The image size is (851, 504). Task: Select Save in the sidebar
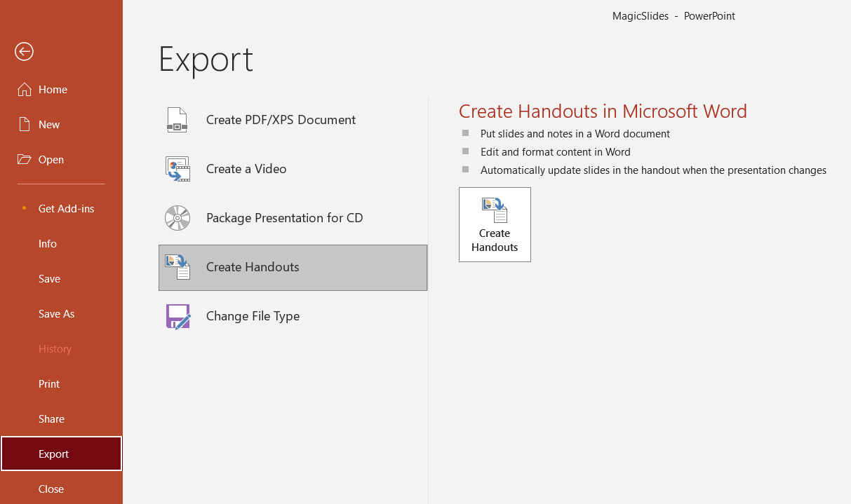coord(49,279)
